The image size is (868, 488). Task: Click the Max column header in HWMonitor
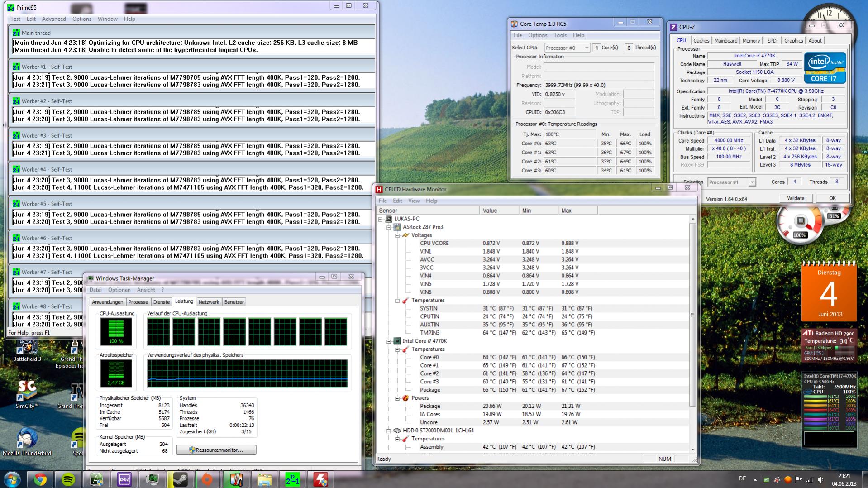[578, 211]
